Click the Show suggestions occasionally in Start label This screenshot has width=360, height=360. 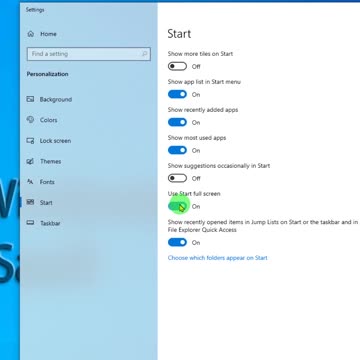pyautogui.click(x=219, y=166)
